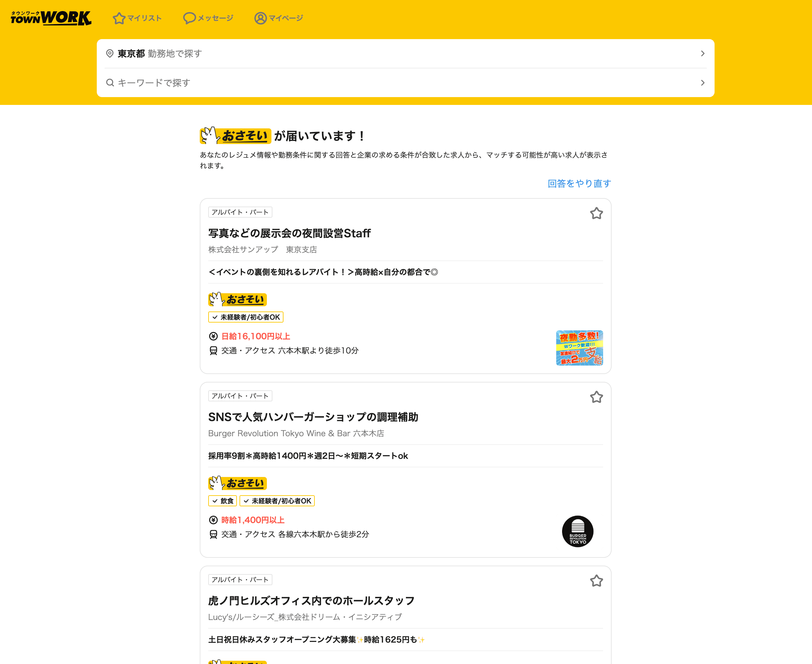Click the location pin icon beside 東京都
Image resolution: width=812 pixels, height=664 pixels.
pyautogui.click(x=110, y=53)
